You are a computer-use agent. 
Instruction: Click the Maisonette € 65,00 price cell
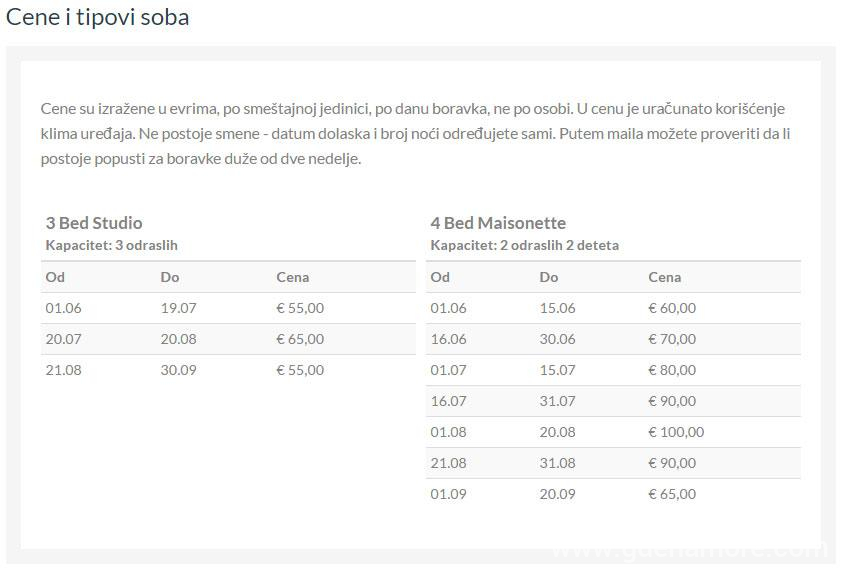[x=672, y=494]
